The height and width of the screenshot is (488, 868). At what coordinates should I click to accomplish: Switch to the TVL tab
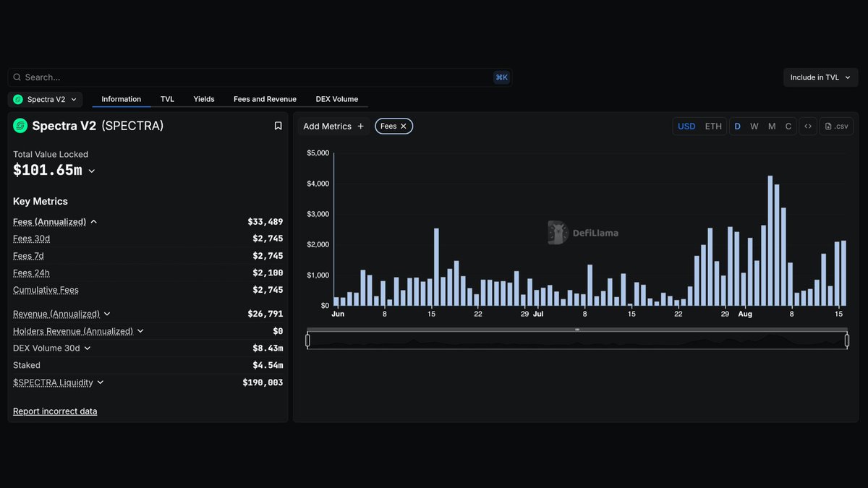point(167,99)
